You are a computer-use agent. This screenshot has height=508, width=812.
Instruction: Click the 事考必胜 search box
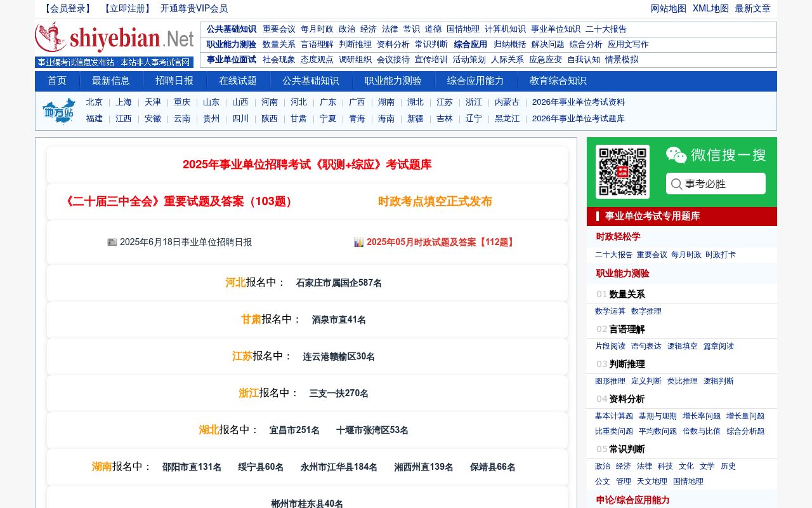pyautogui.click(x=716, y=184)
